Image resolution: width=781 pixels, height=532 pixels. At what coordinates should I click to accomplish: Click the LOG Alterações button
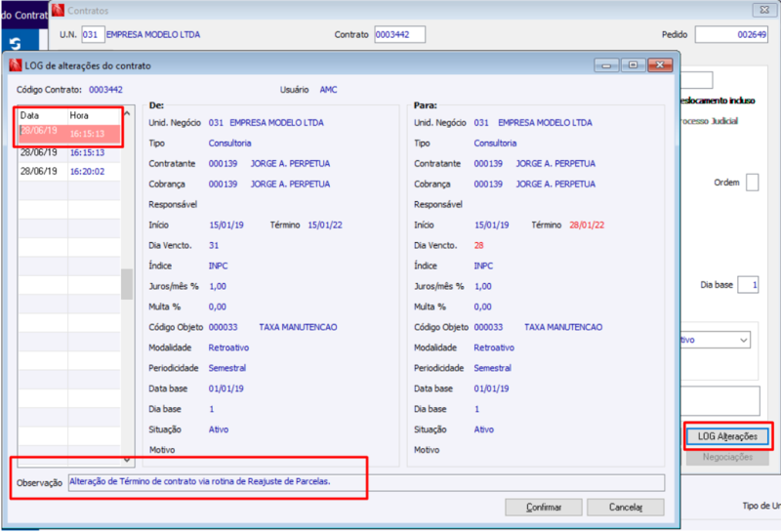point(727,436)
